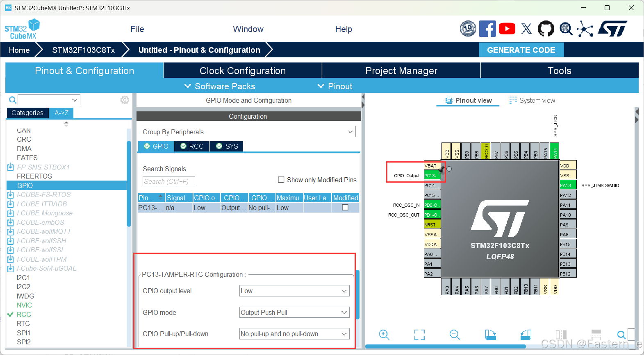Viewport: 644px width, 355px height.
Task: Fit pinout view to screen
Action: click(419, 335)
